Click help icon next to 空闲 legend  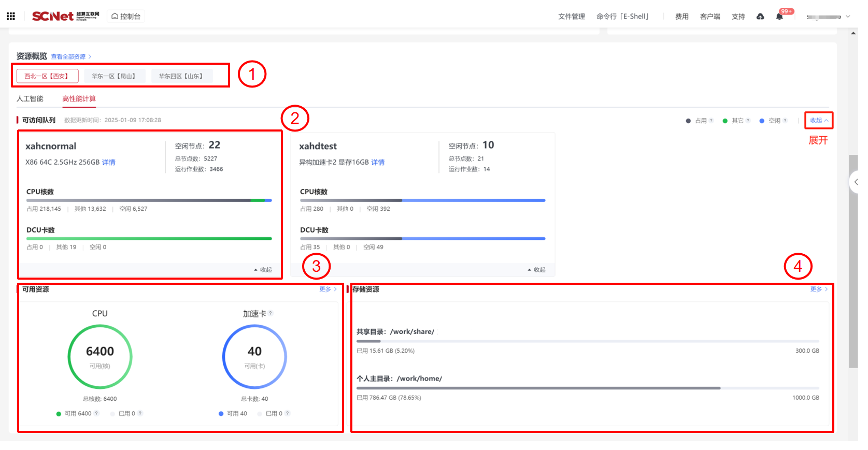point(785,121)
